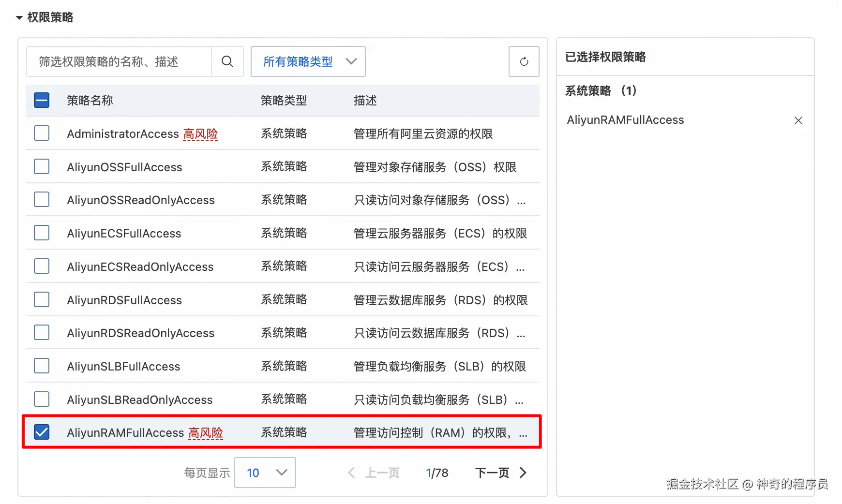Go to next page with 下一页
The height and width of the screenshot is (504, 842).
(x=501, y=473)
